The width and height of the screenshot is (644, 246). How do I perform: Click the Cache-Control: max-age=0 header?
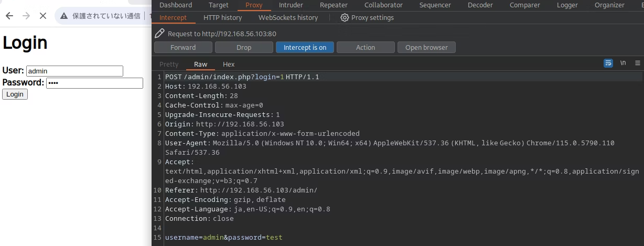pyautogui.click(x=214, y=105)
